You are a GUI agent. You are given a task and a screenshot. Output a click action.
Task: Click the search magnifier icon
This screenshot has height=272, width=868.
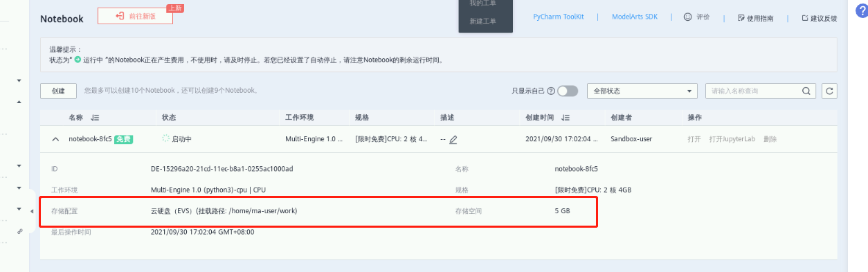coord(806,91)
